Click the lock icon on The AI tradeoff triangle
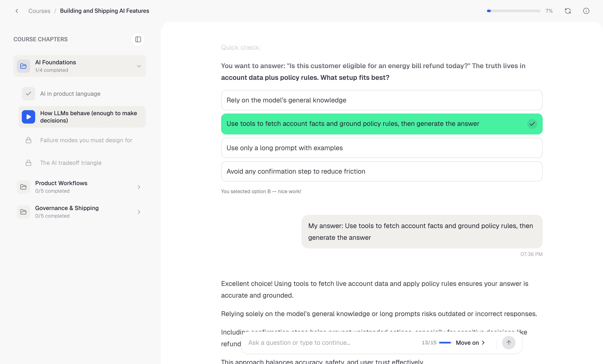This screenshot has width=603, height=364. tap(28, 163)
